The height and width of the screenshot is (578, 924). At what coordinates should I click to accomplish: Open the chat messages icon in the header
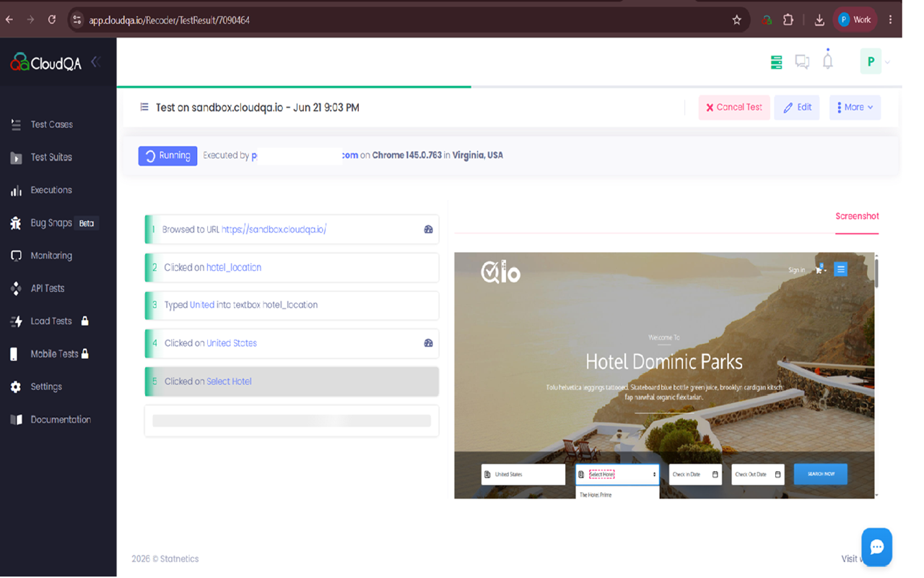[x=802, y=62]
